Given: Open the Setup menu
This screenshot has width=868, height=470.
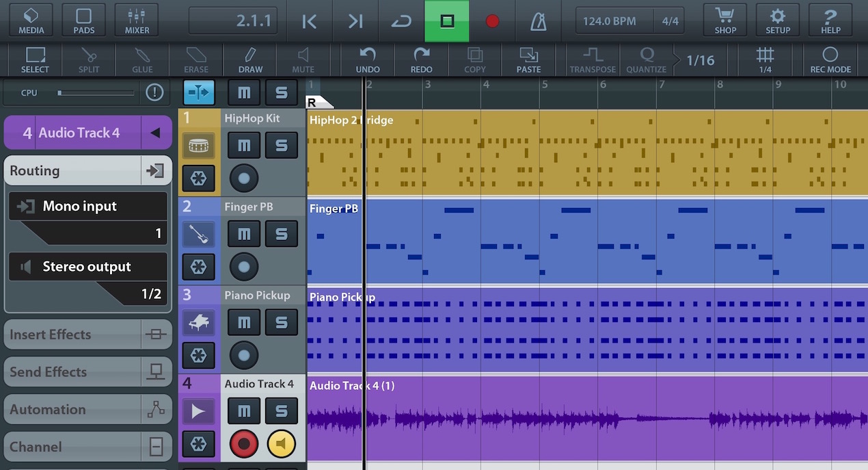Looking at the screenshot, I should [x=778, y=21].
